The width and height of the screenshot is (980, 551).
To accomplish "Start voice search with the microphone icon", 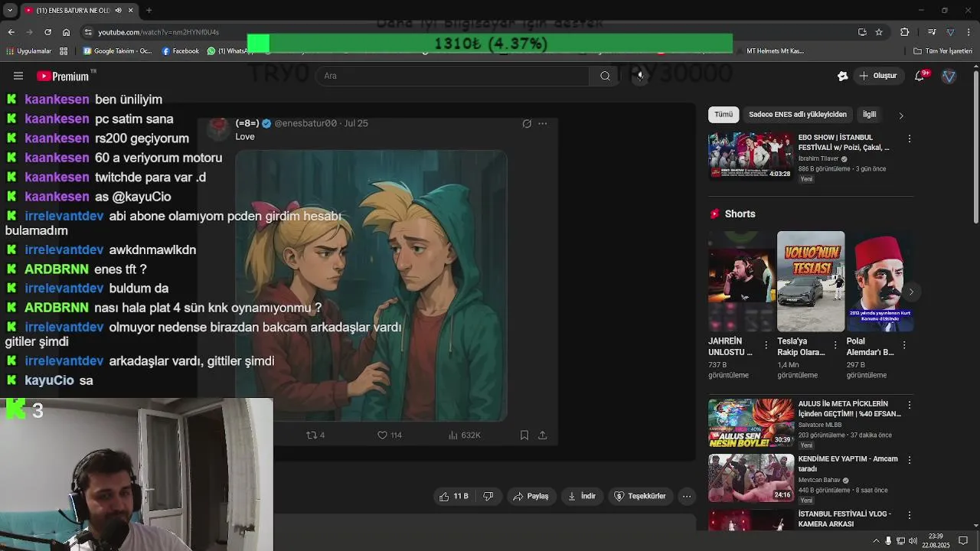I will click(x=640, y=76).
